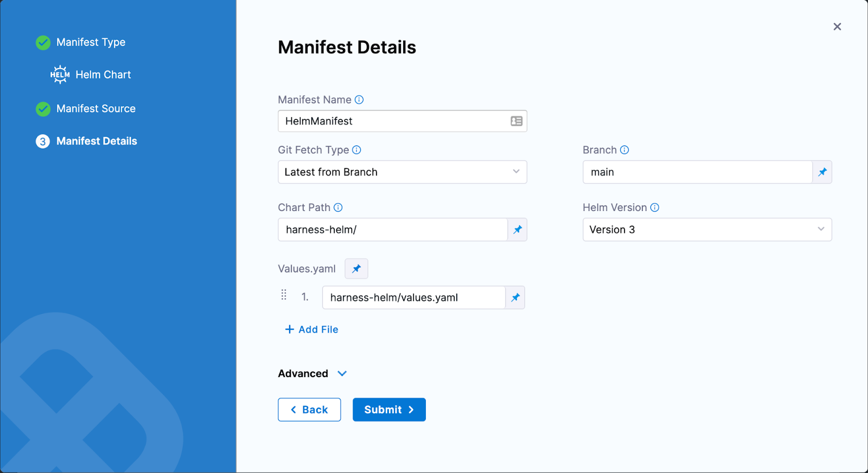
Task: Go to the Manifest Source step
Action: pyautogui.click(x=96, y=108)
